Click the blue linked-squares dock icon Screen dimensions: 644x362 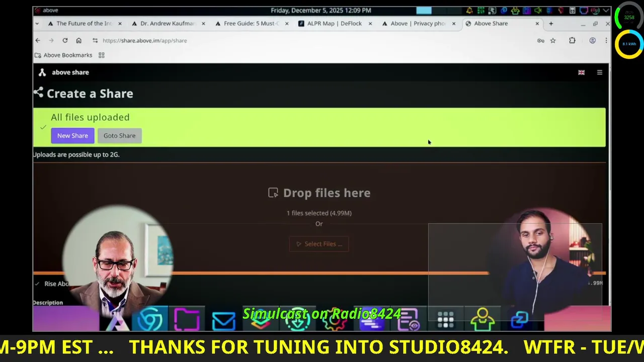click(519, 319)
